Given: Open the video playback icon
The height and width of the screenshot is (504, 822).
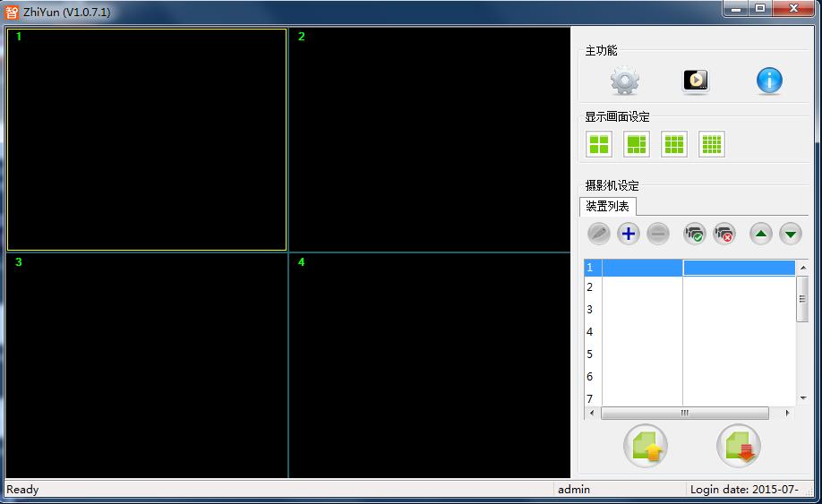Looking at the screenshot, I should [x=696, y=81].
